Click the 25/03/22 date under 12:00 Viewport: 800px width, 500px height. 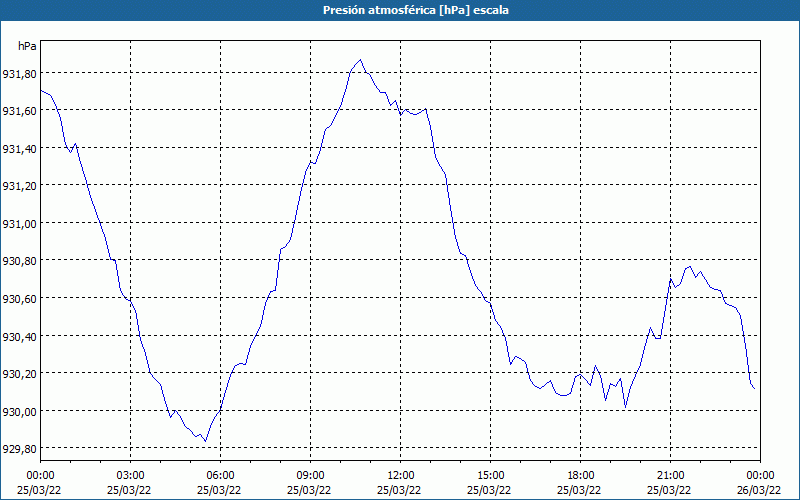(x=400, y=490)
